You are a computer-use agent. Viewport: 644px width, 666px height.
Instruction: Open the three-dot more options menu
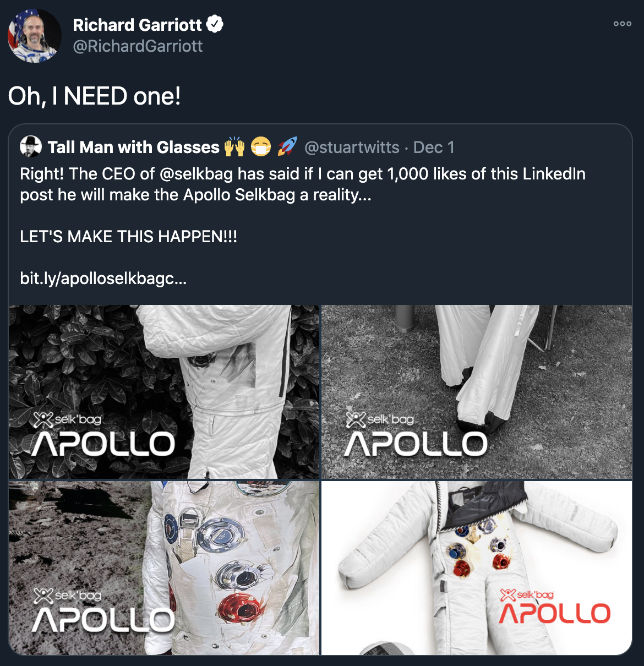tap(623, 24)
